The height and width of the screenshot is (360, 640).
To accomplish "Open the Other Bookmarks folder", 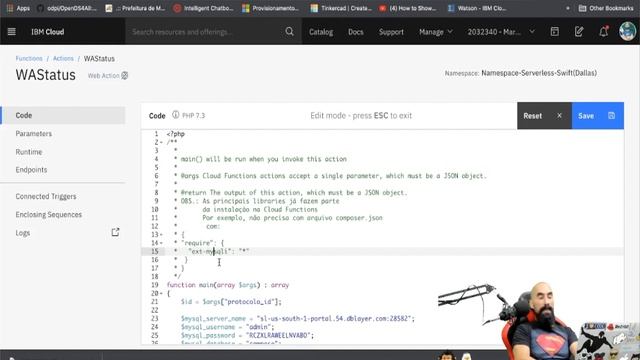I will (x=606, y=8).
